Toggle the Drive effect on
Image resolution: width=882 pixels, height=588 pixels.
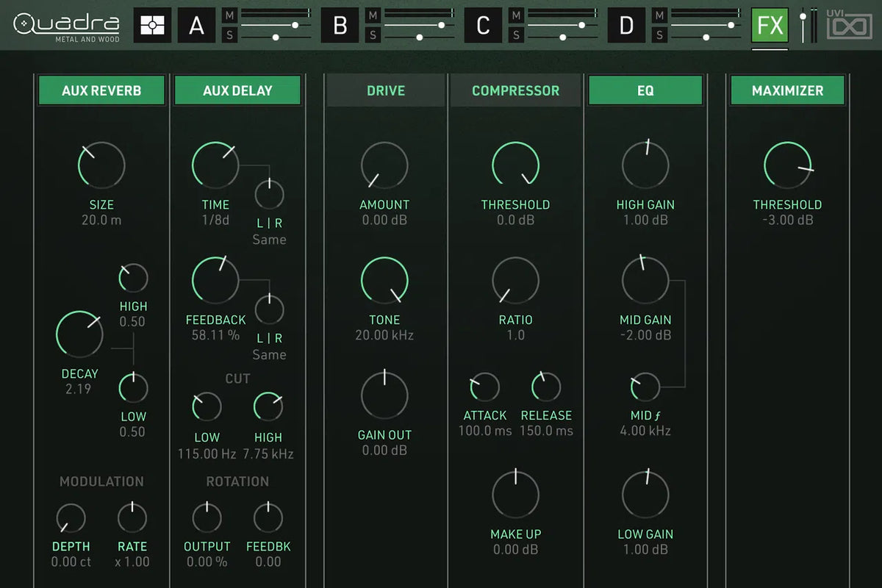click(x=386, y=90)
